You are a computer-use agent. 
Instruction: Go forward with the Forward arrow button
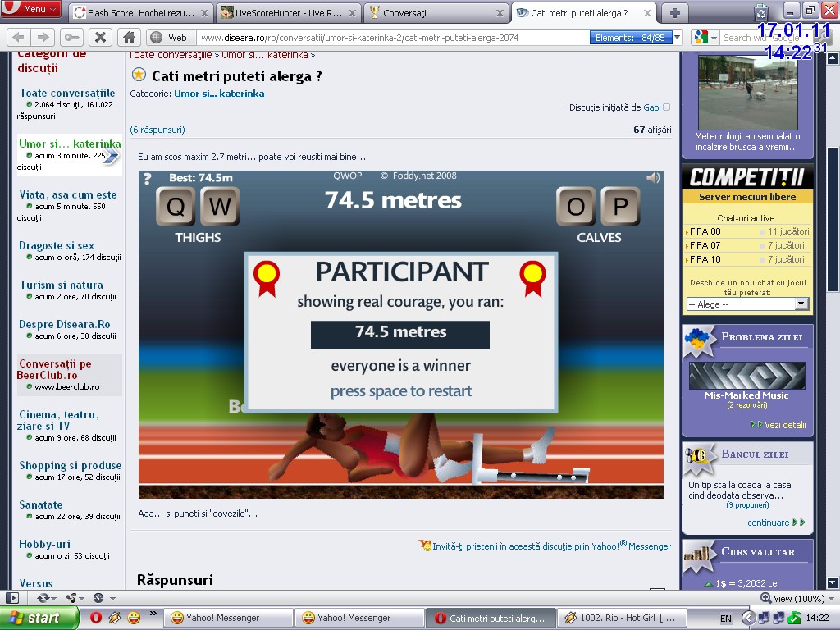(43, 38)
